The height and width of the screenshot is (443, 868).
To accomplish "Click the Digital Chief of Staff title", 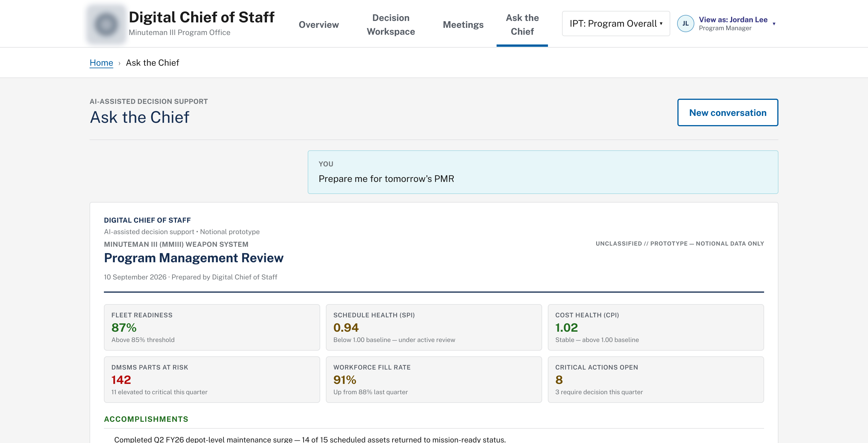I will [201, 17].
